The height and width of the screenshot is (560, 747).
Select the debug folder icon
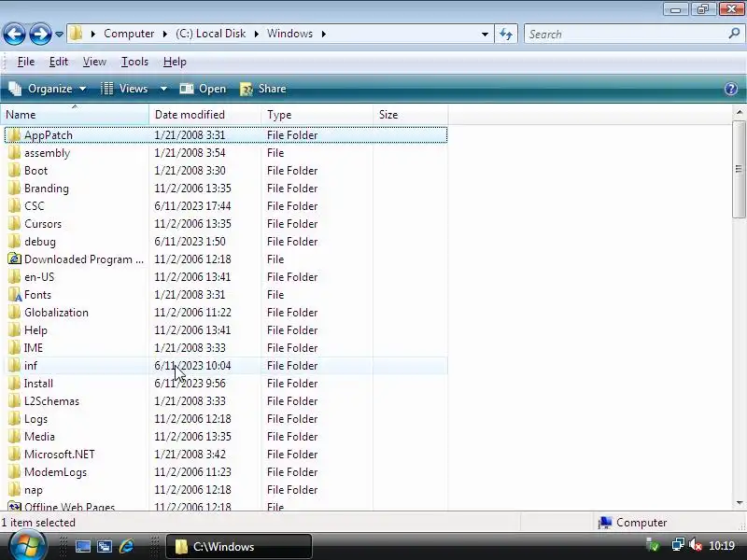[x=14, y=242]
